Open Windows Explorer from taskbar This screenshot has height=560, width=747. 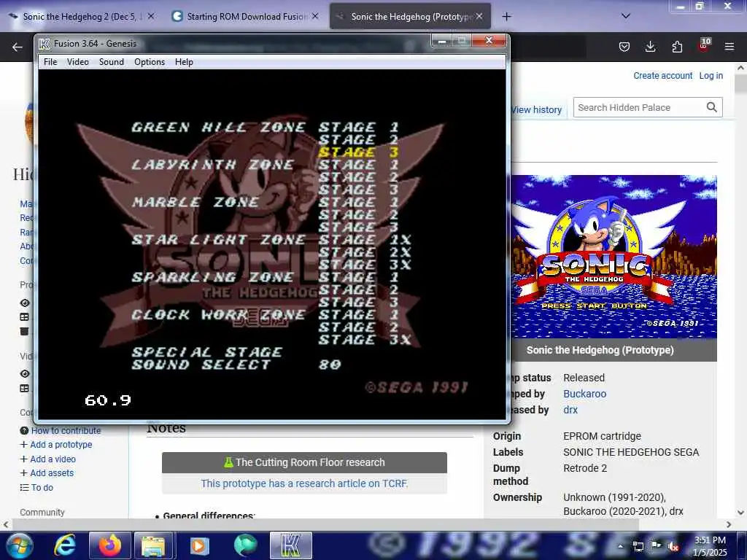[x=152, y=545]
